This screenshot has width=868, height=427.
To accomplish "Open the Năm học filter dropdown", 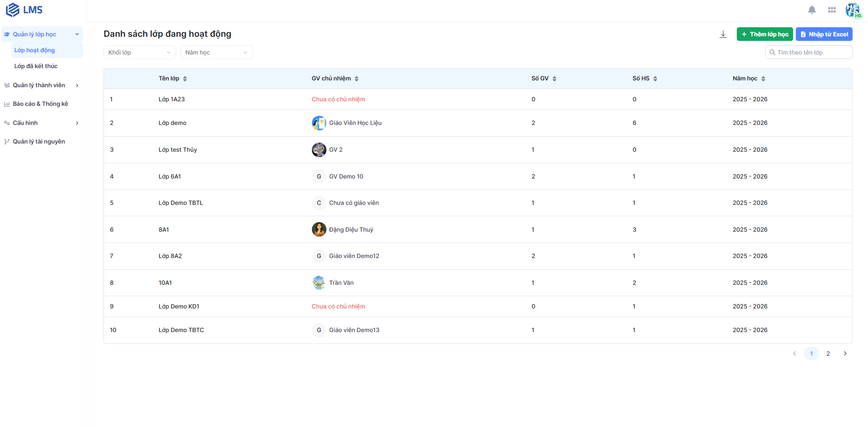I will pos(217,52).
